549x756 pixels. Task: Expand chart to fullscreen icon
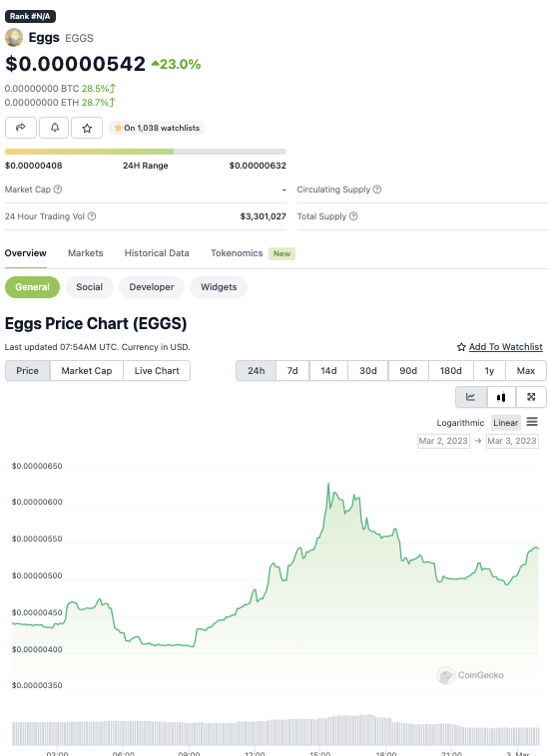click(532, 397)
